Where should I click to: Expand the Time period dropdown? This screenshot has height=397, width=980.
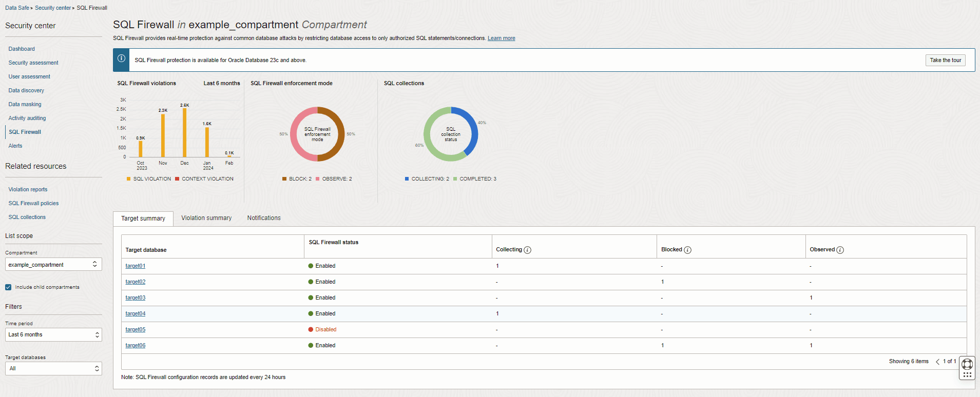point(53,335)
